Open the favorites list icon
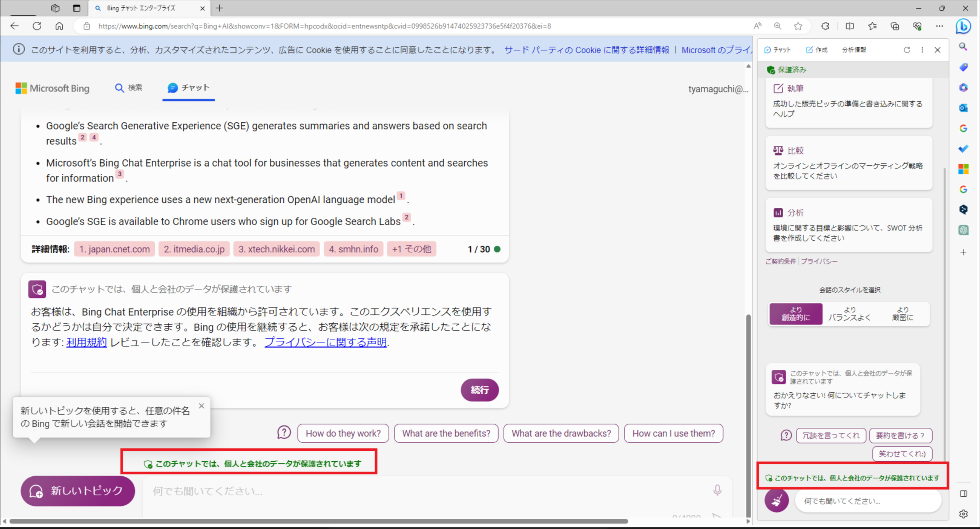The image size is (980, 529). [x=872, y=26]
